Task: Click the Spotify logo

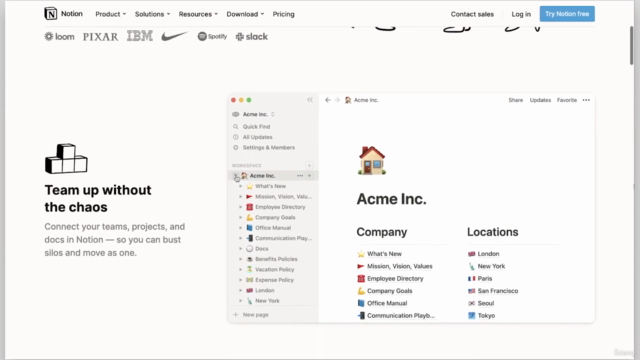Action: pyautogui.click(x=212, y=36)
